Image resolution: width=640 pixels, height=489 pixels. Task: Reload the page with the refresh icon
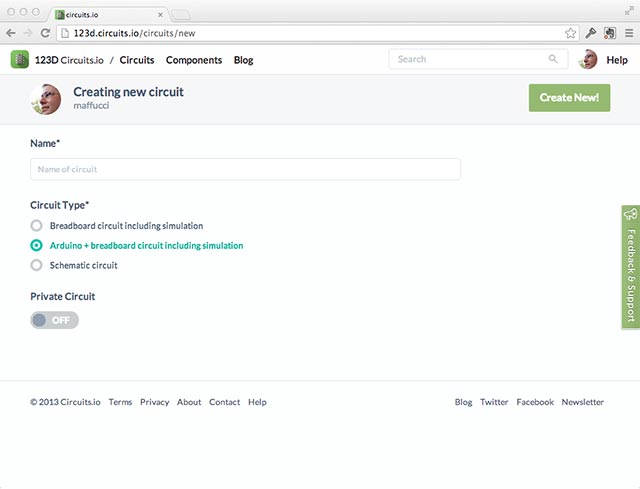pyautogui.click(x=46, y=33)
